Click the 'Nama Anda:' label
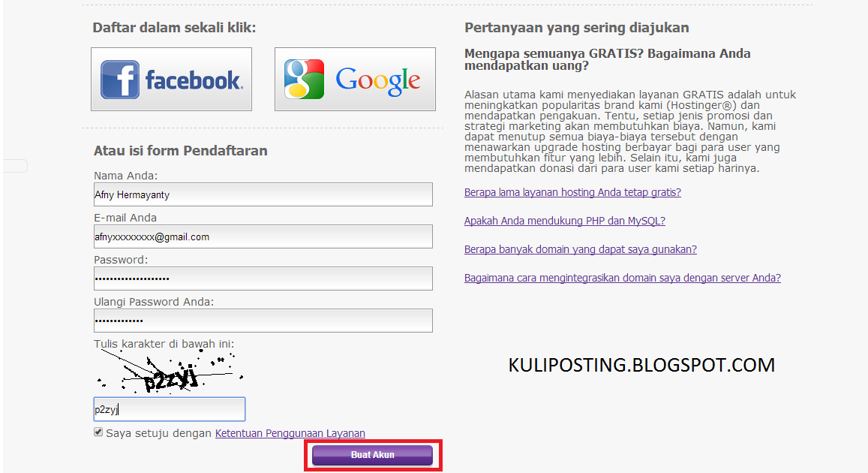 125,176
